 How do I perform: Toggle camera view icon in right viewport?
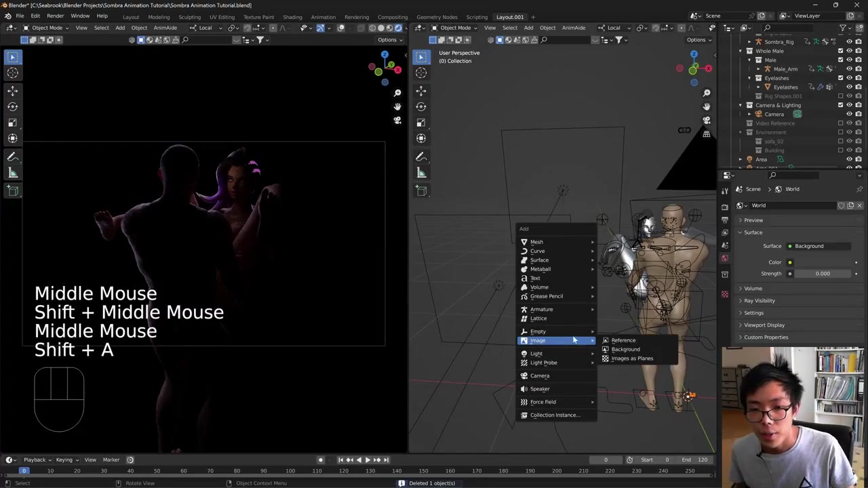coord(706,121)
